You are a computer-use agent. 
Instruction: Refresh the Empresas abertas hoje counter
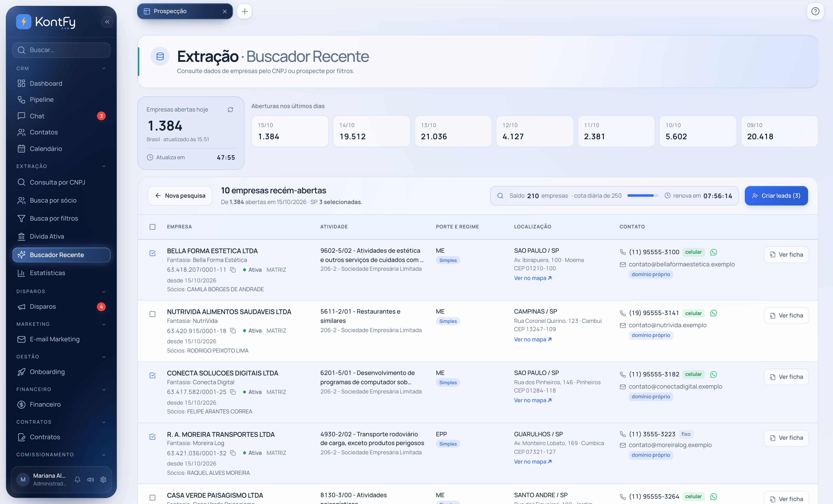click(230, 110)
